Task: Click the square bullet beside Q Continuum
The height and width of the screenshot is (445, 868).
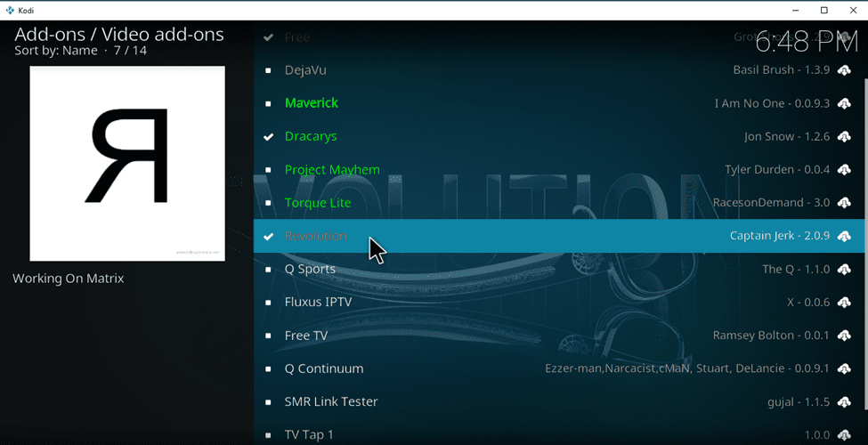Action: (269, 369)
